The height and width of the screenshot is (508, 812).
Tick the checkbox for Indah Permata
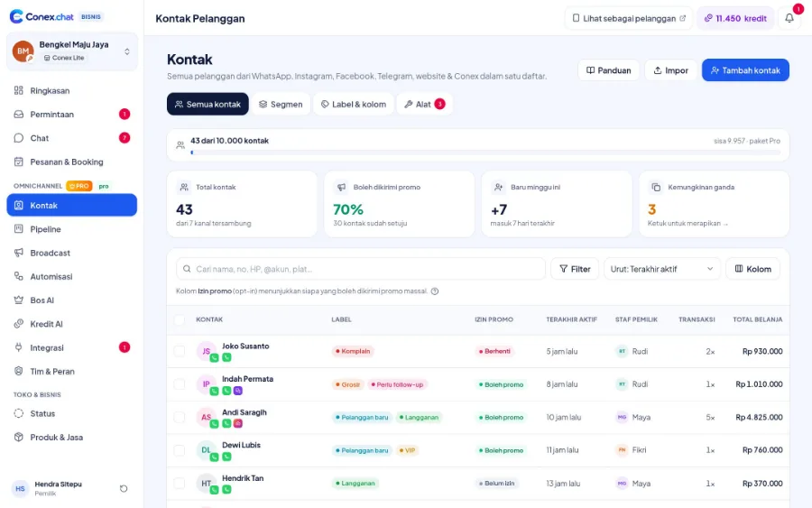coord(180,384)
